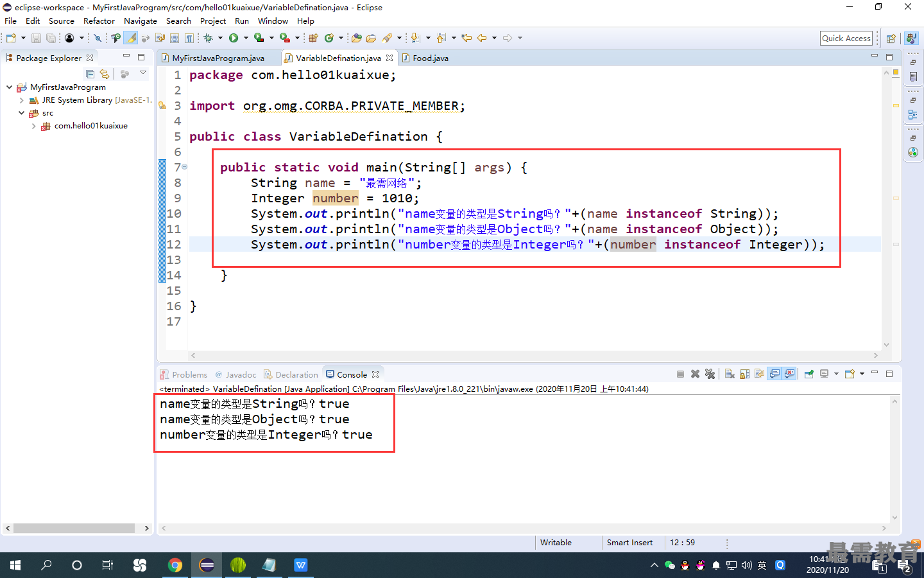Open the Open Console dropdown arrow
The height and width of the screenshot is (578, 924).
[x=862, y=374]
